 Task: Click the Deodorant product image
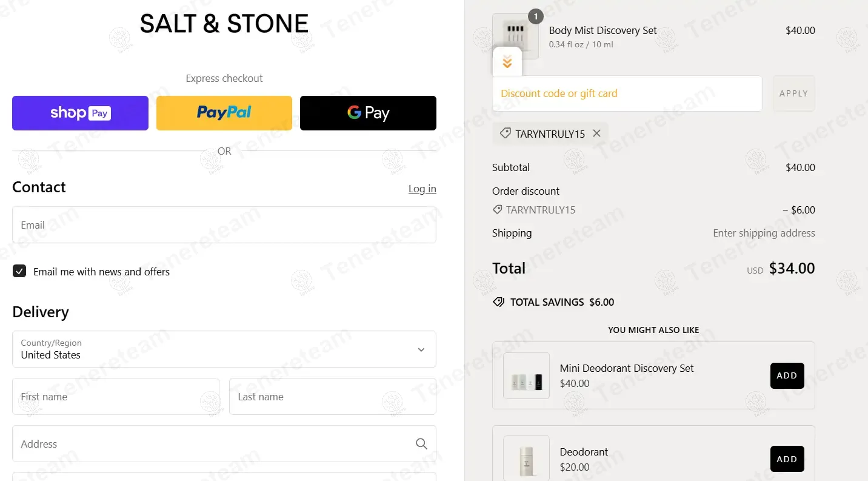coord(526,459)
